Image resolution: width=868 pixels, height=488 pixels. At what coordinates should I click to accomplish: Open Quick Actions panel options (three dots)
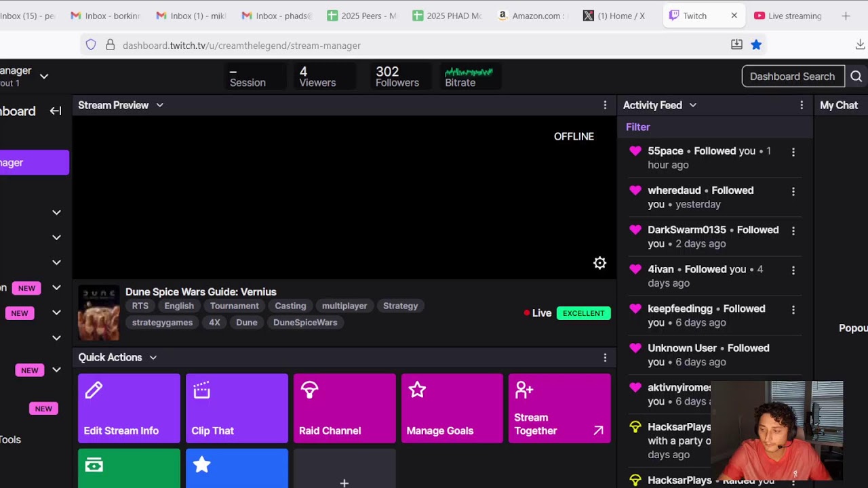(x=605, y=357)
